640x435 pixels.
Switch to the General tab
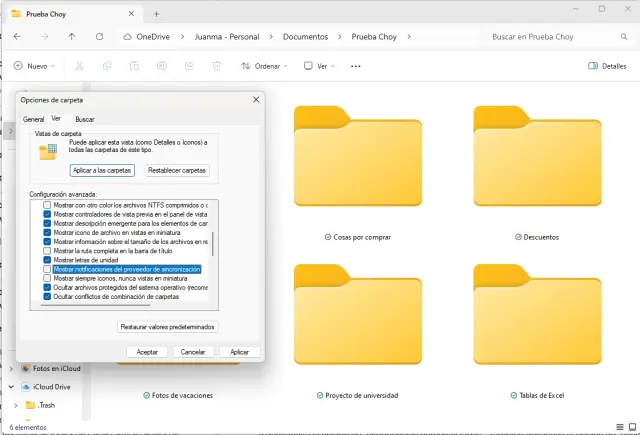(34, 118)
